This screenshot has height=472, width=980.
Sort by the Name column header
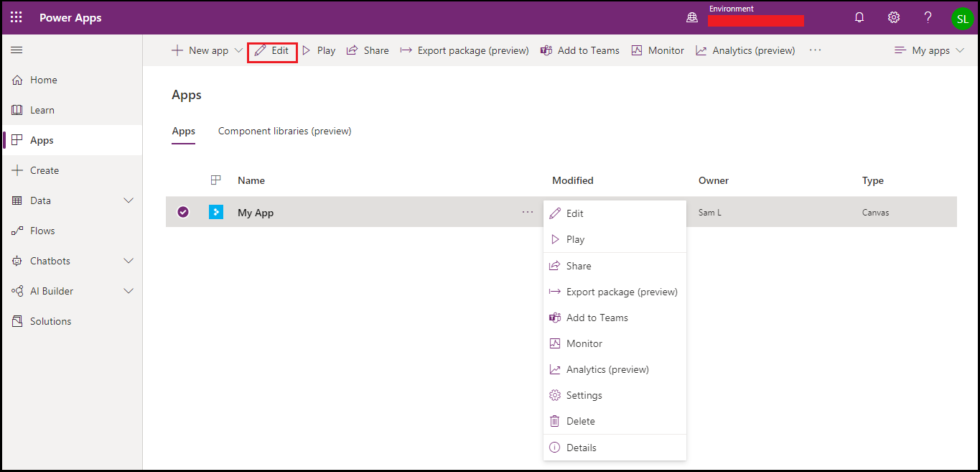click(251, 180)
